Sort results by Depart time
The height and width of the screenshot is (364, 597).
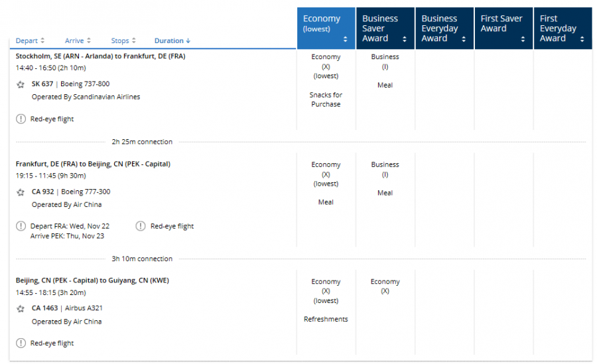tap(30, 41)
